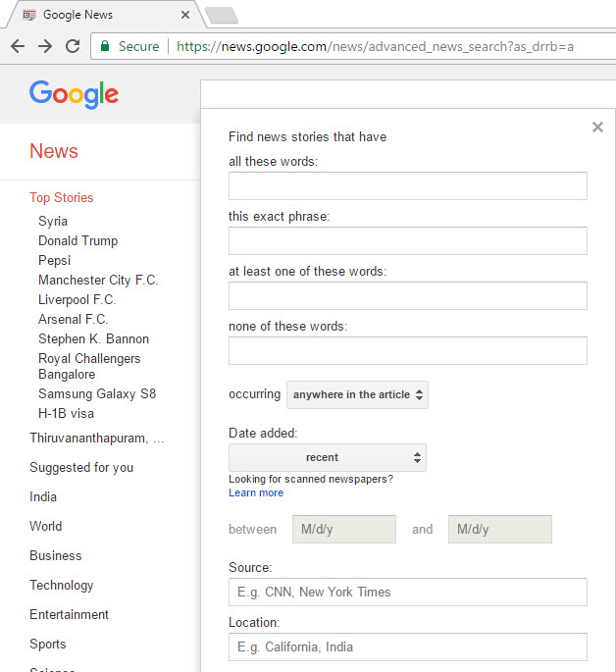Switch to the Google News browser tab
Image resolution: width=616 pixels, height=672 pixels.
pos(98,15)
